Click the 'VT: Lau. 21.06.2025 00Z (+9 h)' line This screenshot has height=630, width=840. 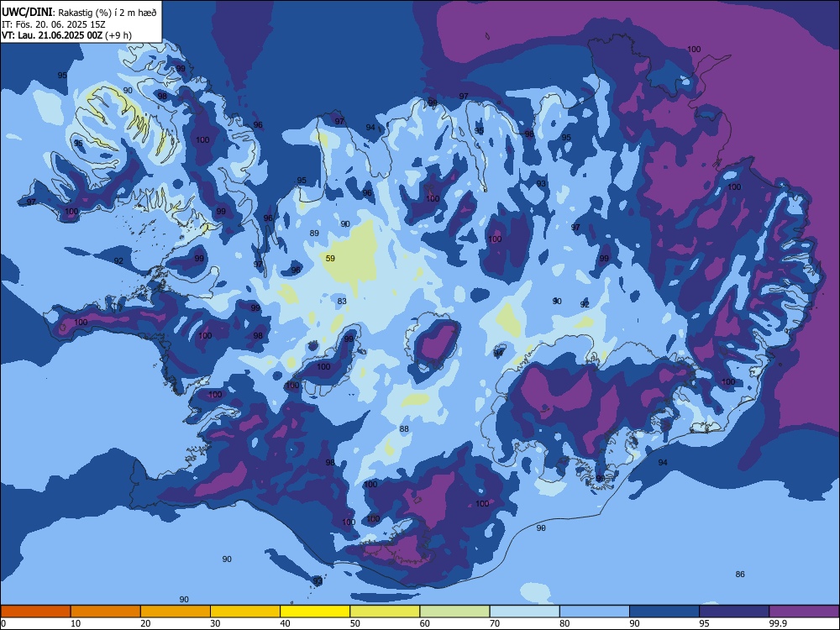[x=66, y=35]
